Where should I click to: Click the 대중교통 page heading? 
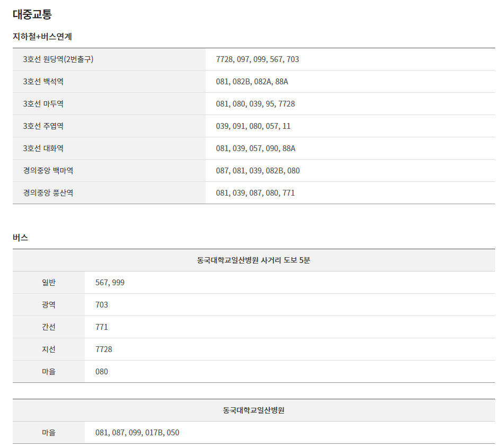pyautogui.click(x=32, y=14)
